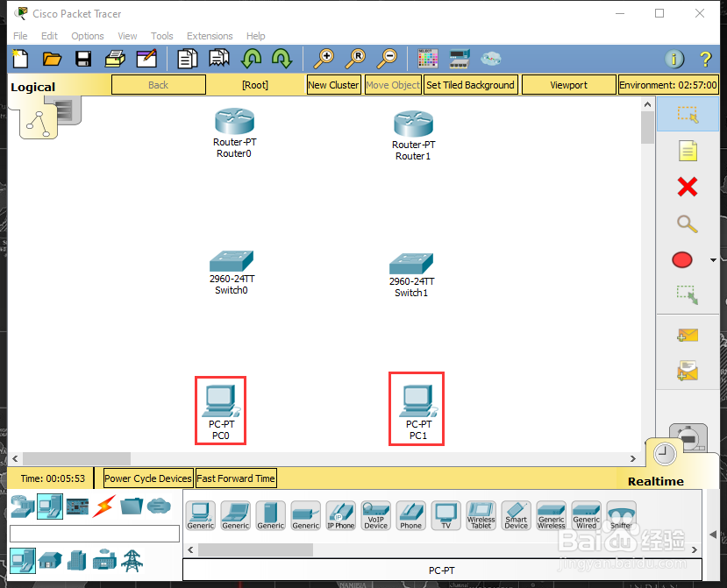The image size is (727, 588).
Task: Click the cloud network toolbar icon
Action: 490,59
